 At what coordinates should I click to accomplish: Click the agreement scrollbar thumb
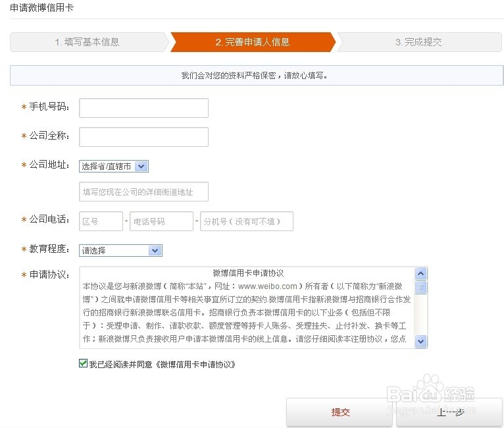pos(420,287)
